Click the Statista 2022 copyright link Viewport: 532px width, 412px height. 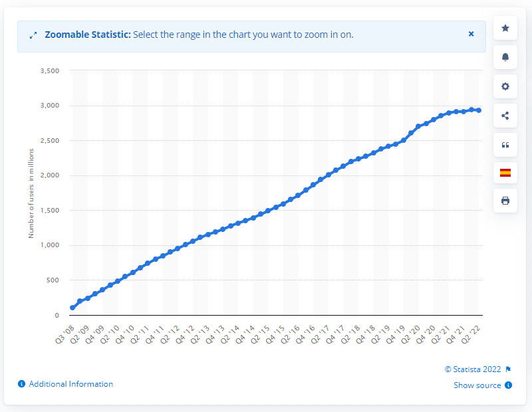(473, 369)
